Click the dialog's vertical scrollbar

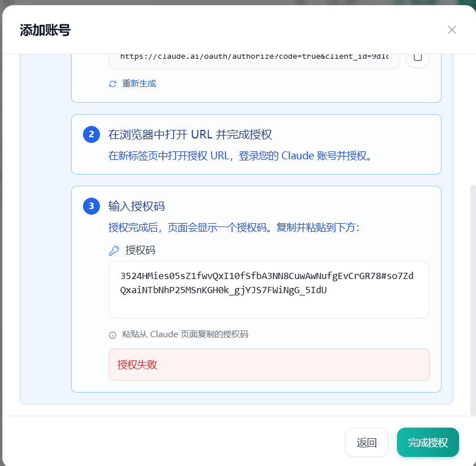pyautogui.click(x=473, y=299)
